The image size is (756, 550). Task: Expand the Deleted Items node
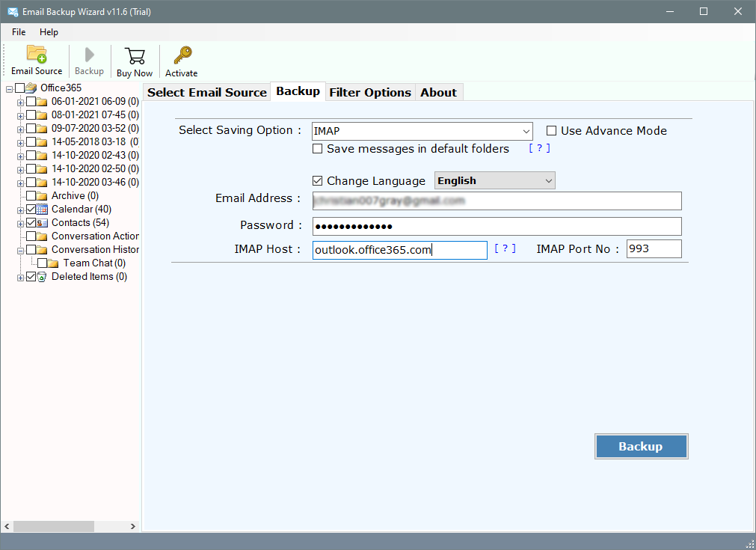coord(20,278)
